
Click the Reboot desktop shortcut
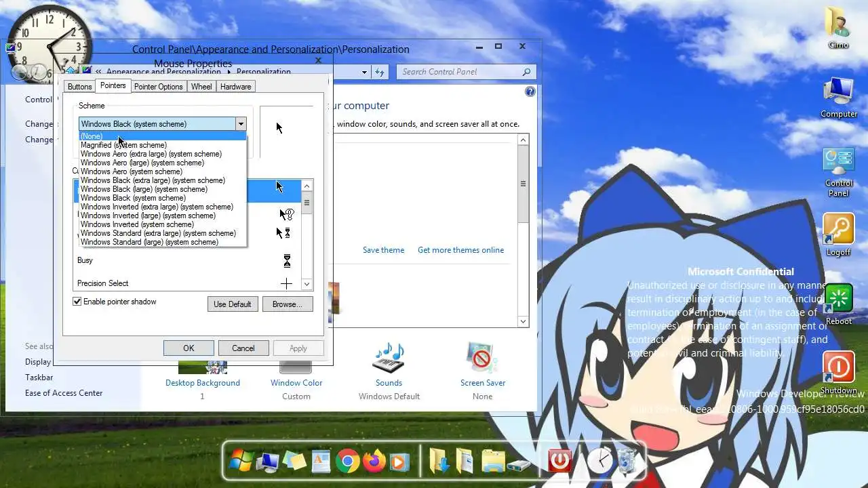click(838, 305)
